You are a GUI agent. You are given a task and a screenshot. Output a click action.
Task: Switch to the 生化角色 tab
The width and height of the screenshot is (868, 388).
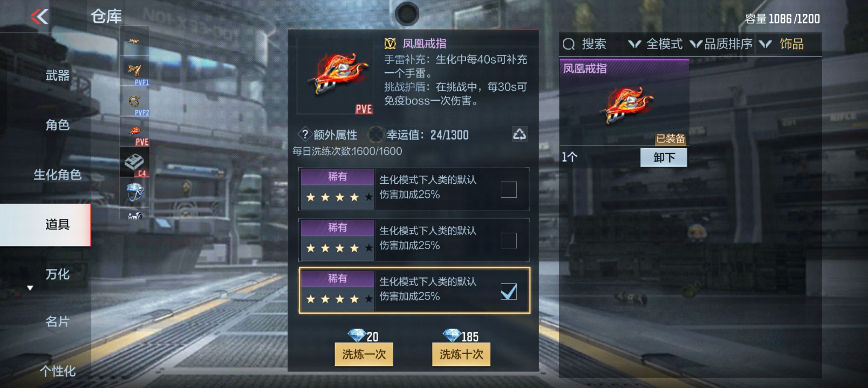[x=57, y=175]
